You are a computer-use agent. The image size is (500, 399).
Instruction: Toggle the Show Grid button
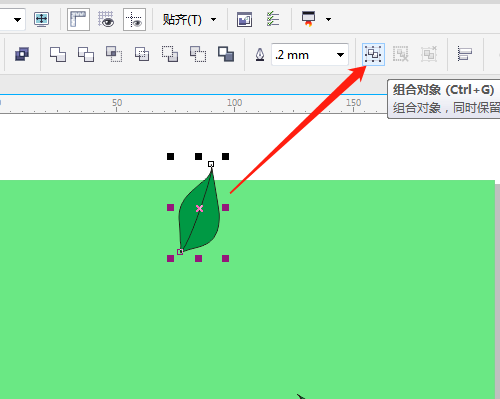click(x=106, y=19)
